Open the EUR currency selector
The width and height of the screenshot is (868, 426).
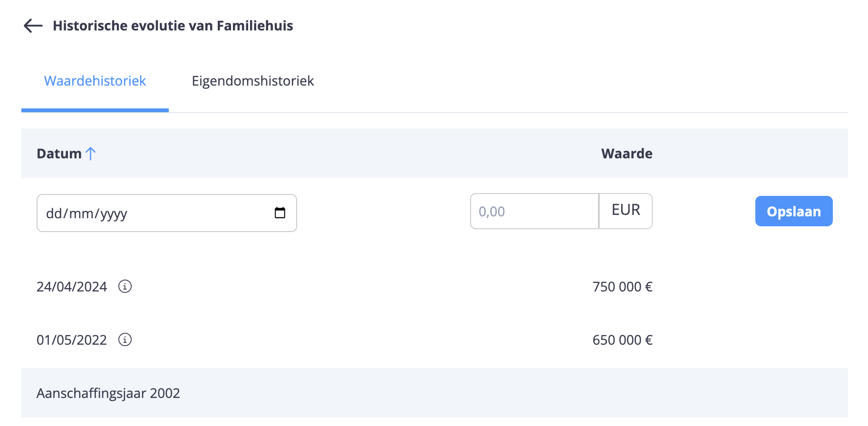pos(626,211)
